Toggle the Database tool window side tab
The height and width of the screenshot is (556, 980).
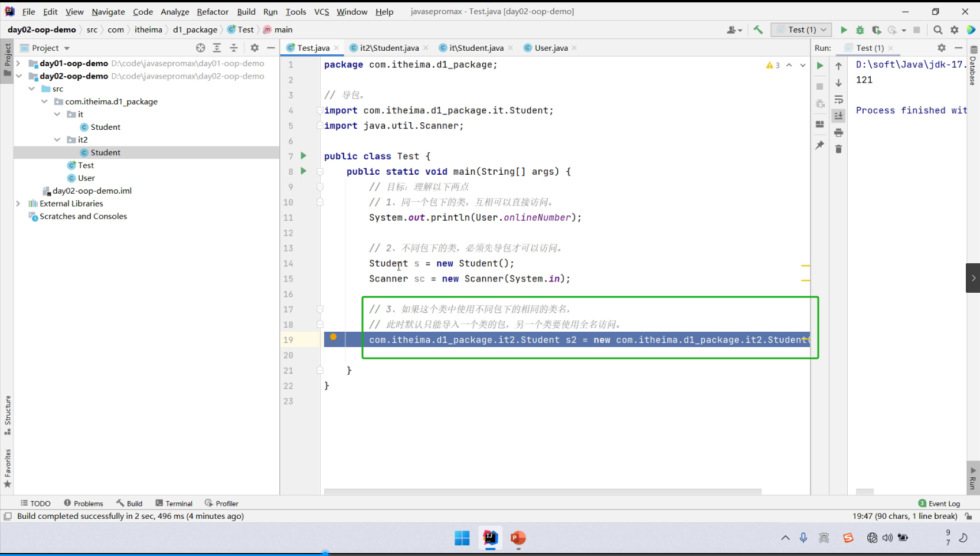(x=974, y=66)
